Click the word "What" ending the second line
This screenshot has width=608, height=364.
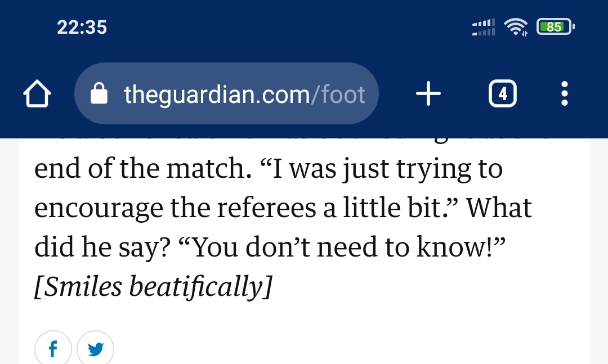click(x=499, y=208)
